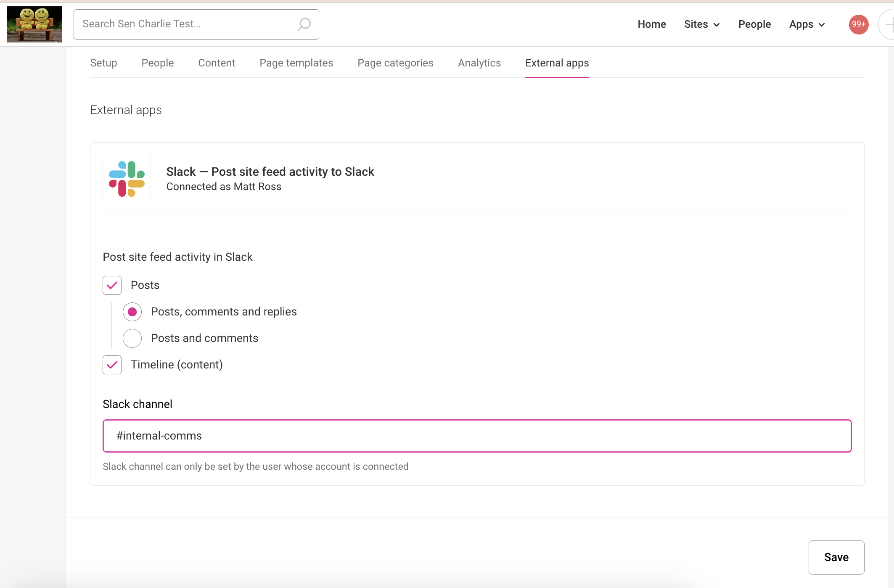The height and width of the screenshot is (588, 894).
Task: Click the Slack app logo icon
Action: tap(126, 179)
